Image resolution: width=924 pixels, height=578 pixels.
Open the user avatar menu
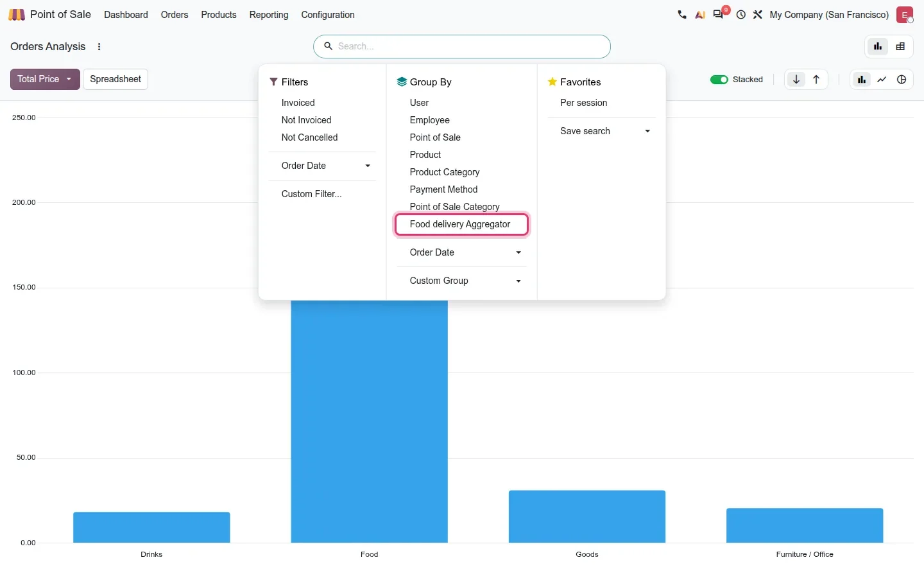905,15
